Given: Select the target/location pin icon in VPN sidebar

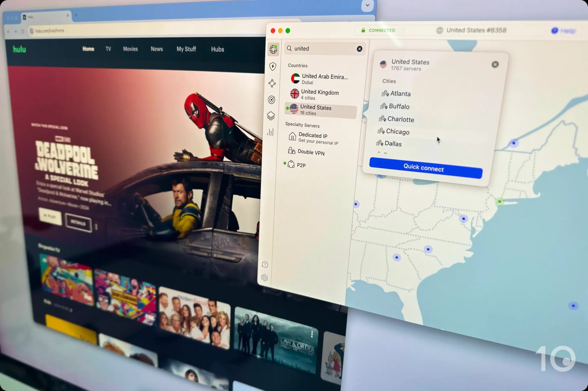Looking at the screenshot, I should (x=272, y=99).
